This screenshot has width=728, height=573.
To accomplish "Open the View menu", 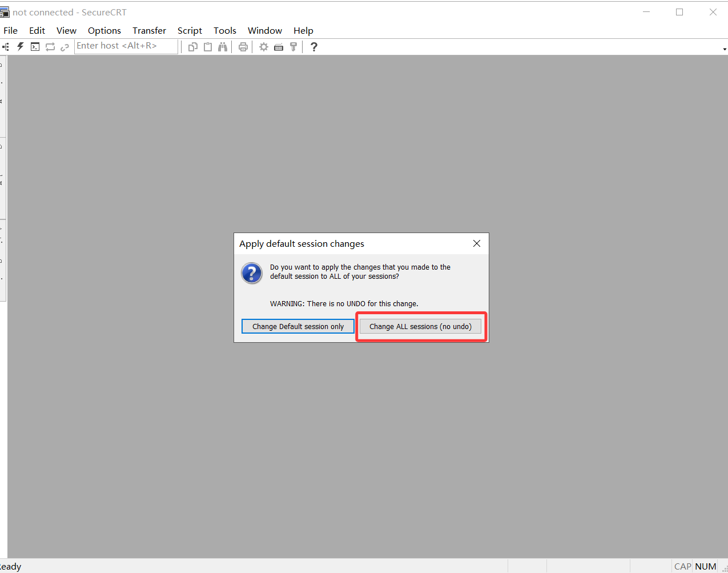I will coord(66,30).
